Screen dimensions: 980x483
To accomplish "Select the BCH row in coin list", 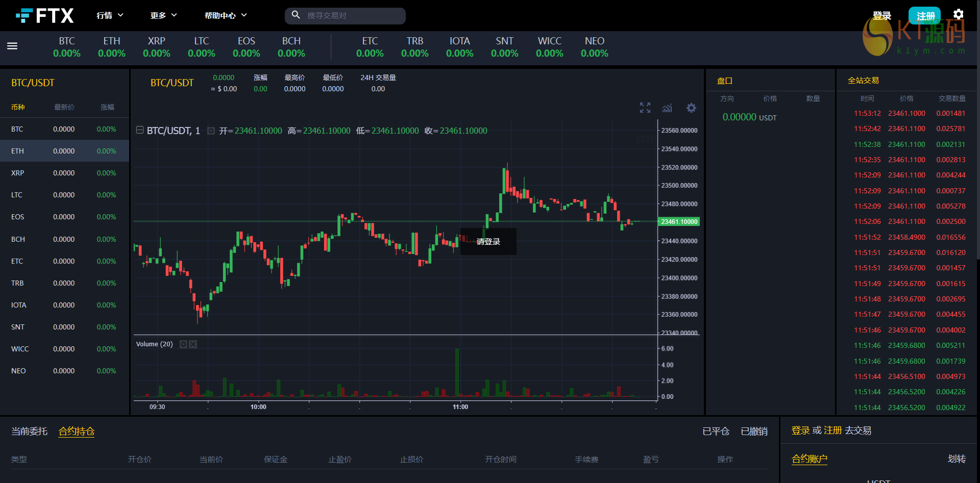I will pyautogui.click(x=64, y=239).
